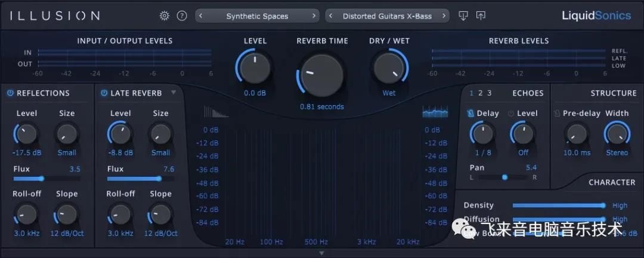Click the main LEVEL knob
This screenshot has width=644, height=258.
[x=255, y=68]
